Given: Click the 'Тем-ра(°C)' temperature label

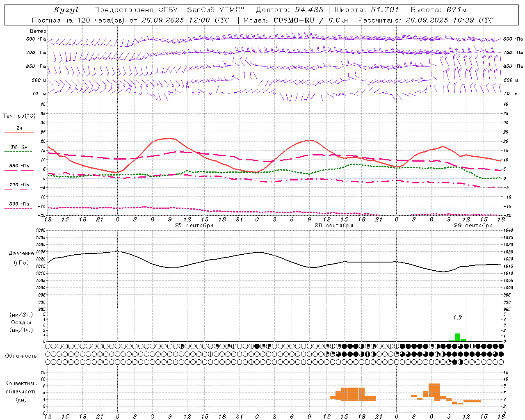Looking at the screenshot, I should click(19, 116).
